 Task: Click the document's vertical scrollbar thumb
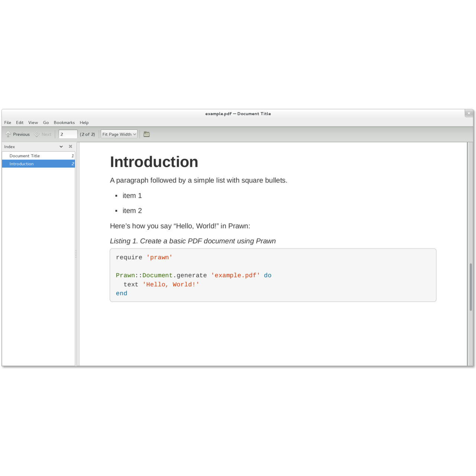470,286
